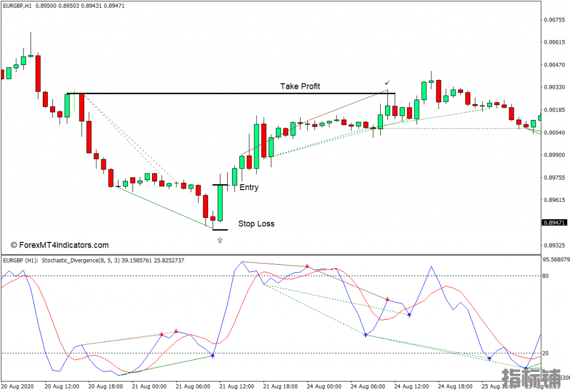Viewport: 570px width, 392px height.
Task: Click the 20 Aug 2020 date on the time axis
Action: point(18,386)
